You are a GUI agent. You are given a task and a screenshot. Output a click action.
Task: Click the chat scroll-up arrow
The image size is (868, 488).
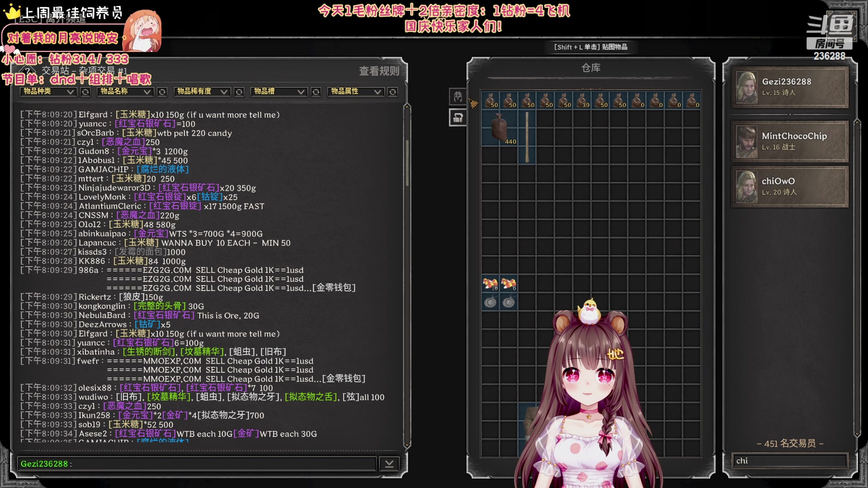click(407, 107)
